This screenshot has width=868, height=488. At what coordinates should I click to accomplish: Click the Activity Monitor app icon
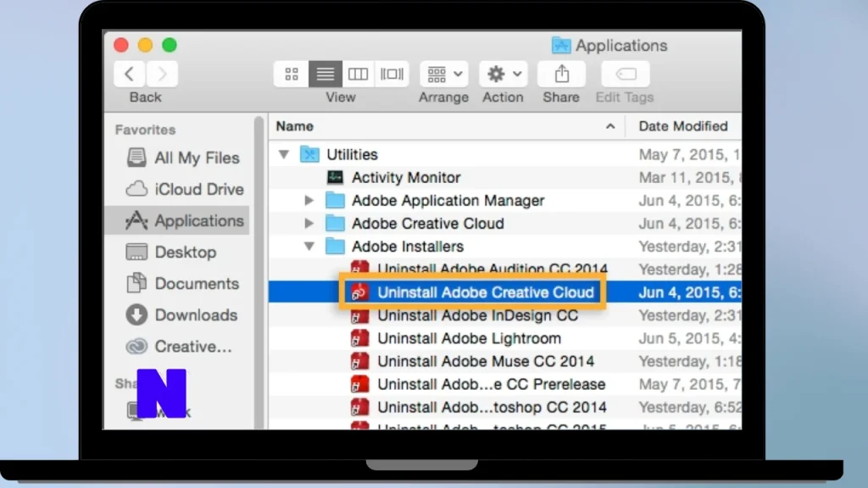[335, 177]
